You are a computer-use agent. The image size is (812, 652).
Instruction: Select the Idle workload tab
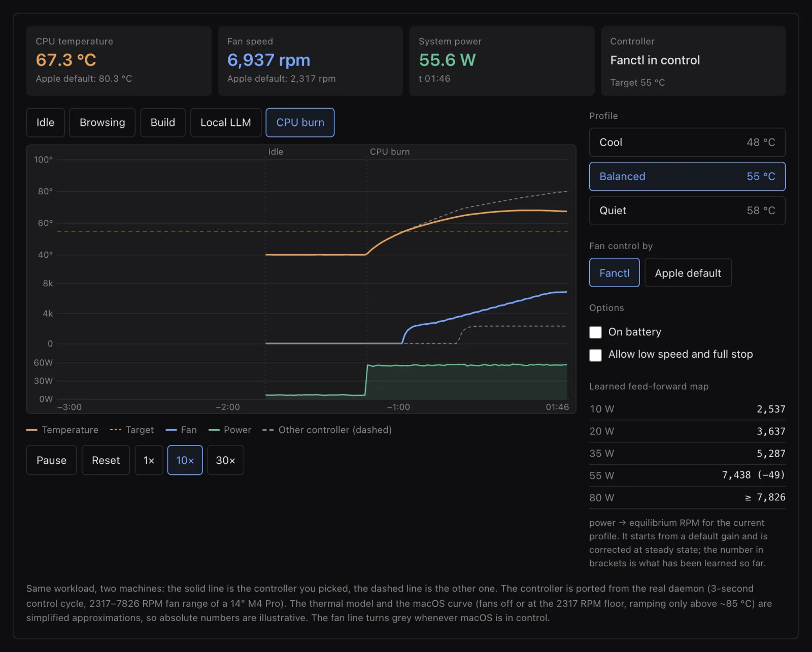[45, 122]
